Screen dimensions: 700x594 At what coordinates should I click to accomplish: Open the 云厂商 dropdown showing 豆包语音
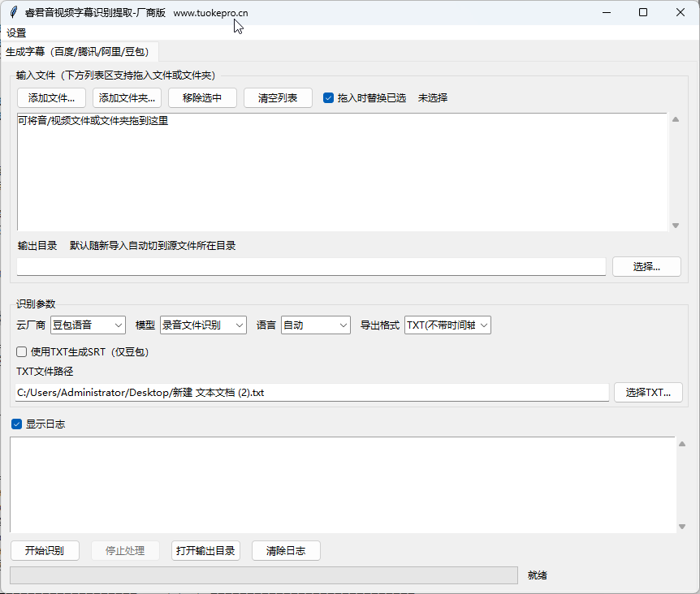pyautogui.click(x=88, y=325)
